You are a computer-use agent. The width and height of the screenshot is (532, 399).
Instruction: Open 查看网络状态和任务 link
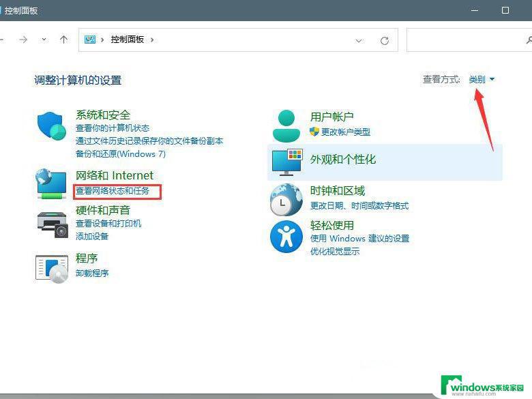tap(113, 191)
